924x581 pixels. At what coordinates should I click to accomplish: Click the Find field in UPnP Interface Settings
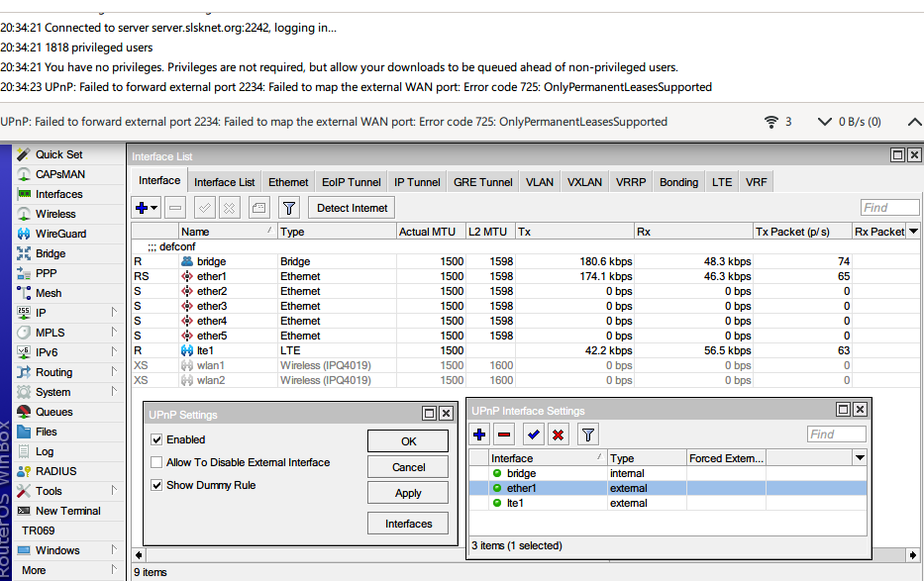(836, 435)
